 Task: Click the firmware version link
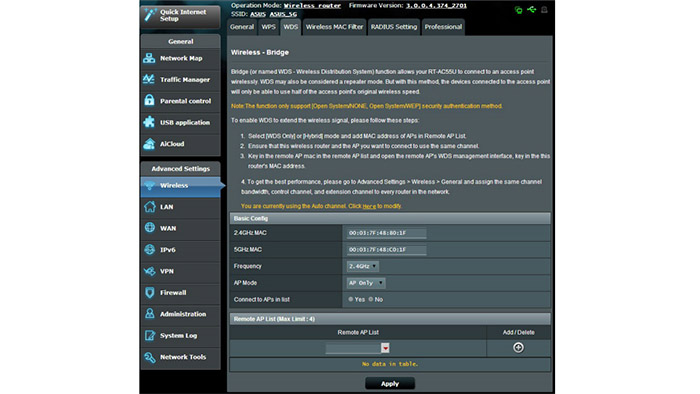[x=436, y=6]
